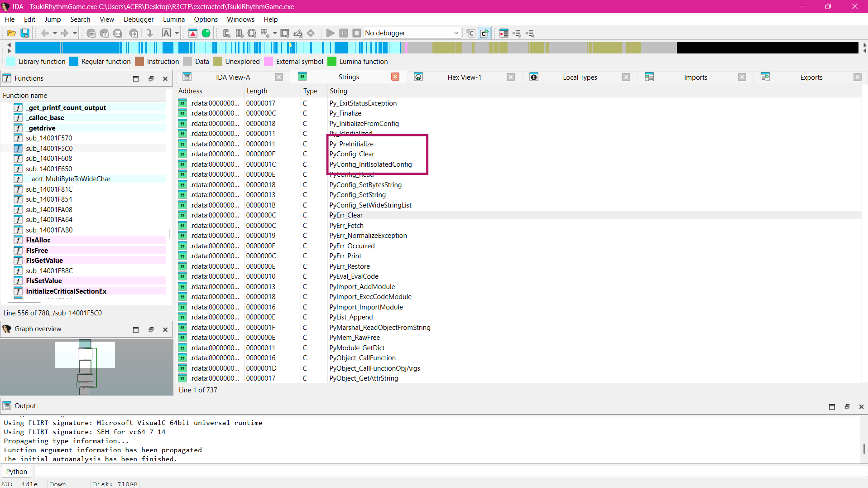Image resolution: width=868 pixels, height=488 pixels.
Task: Click the binary search round icon
Action: (117, 33)
